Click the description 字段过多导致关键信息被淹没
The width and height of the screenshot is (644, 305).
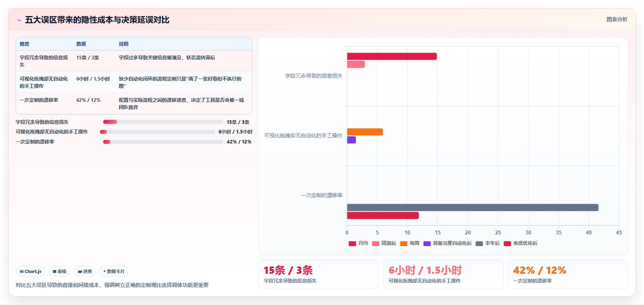coord(167,58)
